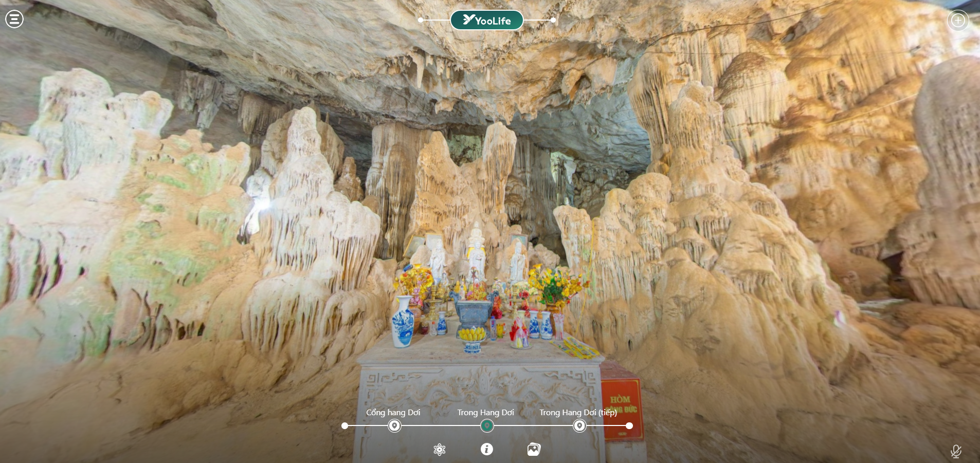Open the photo gallery icon
The width and height of the screenshot is (980, 463).
click(534, 450)
